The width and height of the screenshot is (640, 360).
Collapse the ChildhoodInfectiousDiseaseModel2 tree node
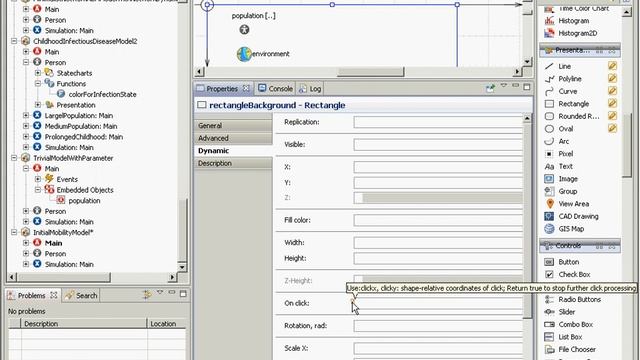click(14, 41)
